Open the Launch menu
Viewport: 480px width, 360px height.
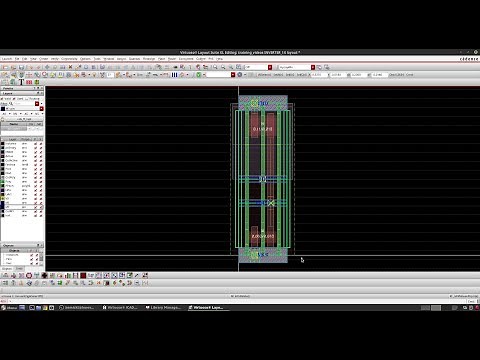pyautogui.click(x=7, y=59)
